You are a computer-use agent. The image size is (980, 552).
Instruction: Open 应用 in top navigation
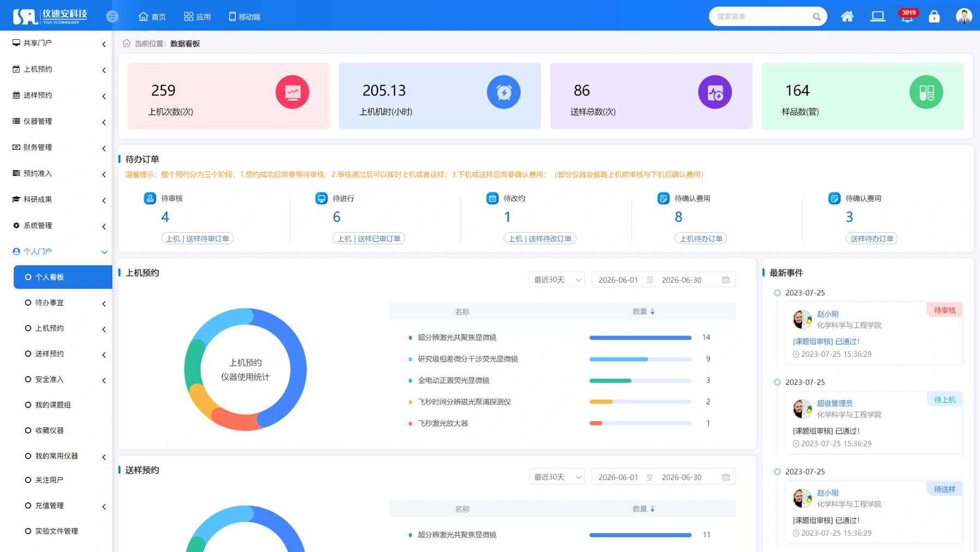point(197,17)
